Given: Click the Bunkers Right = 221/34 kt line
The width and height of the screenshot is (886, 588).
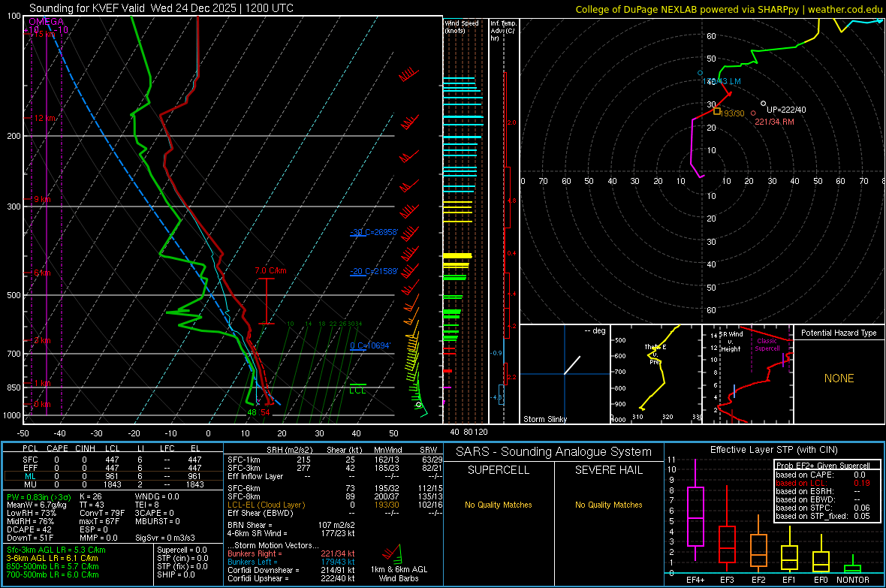Looking at the screenshot, I should pyautogui.click(x=291, y=553).
